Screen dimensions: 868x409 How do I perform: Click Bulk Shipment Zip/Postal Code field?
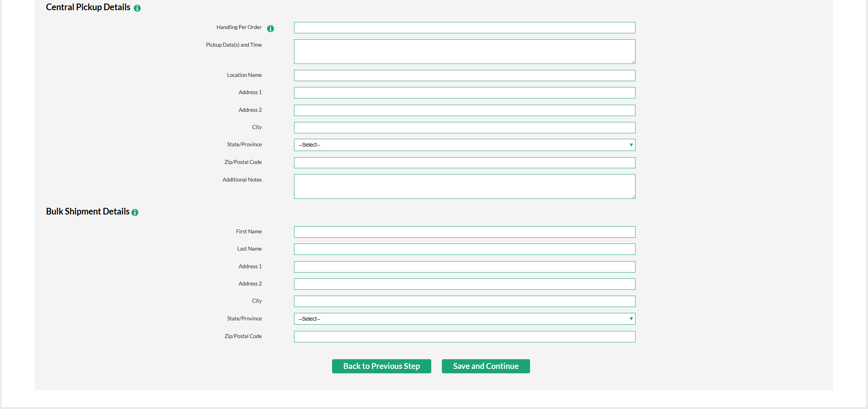(464, 337)
